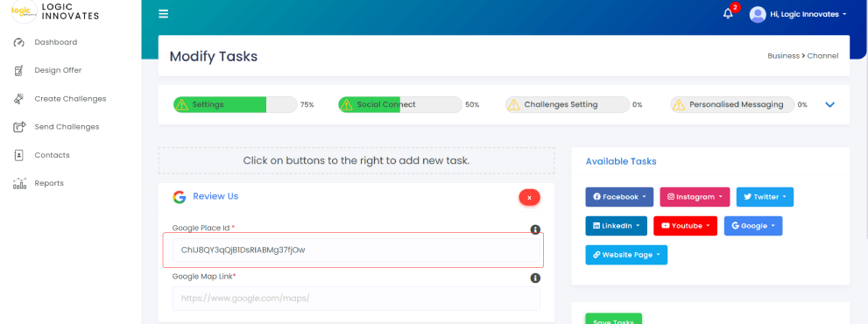Click the Send Challenges sidebar icon
The height and width of the screenshot is (324, 868).
19,127
